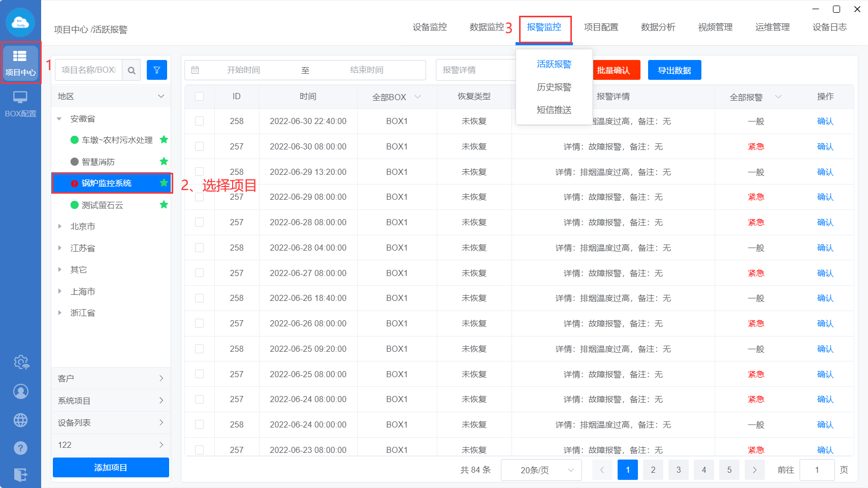This screenshot has height=488, width=868.
Task: Open settings gear icon in sidebar
Action: [21, 362]
